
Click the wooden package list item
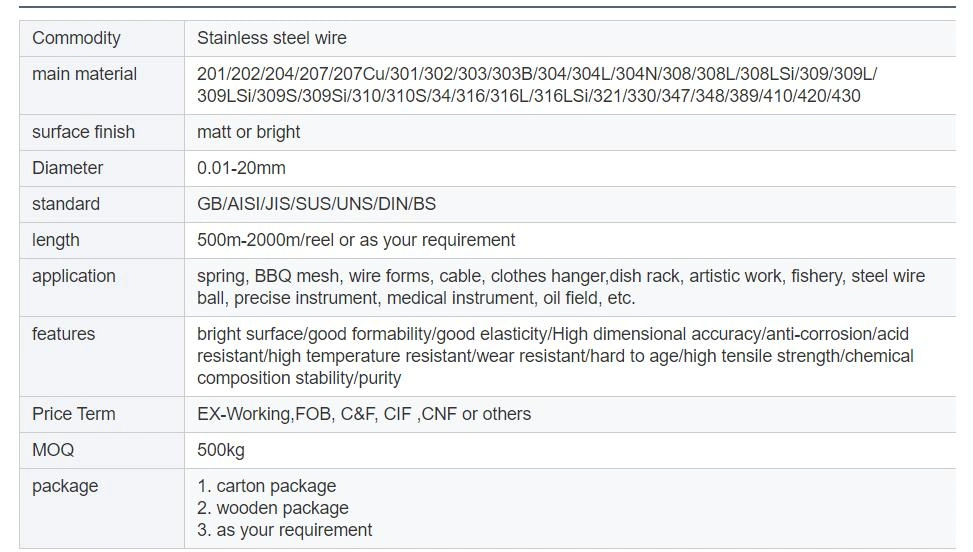pos(273,508)
